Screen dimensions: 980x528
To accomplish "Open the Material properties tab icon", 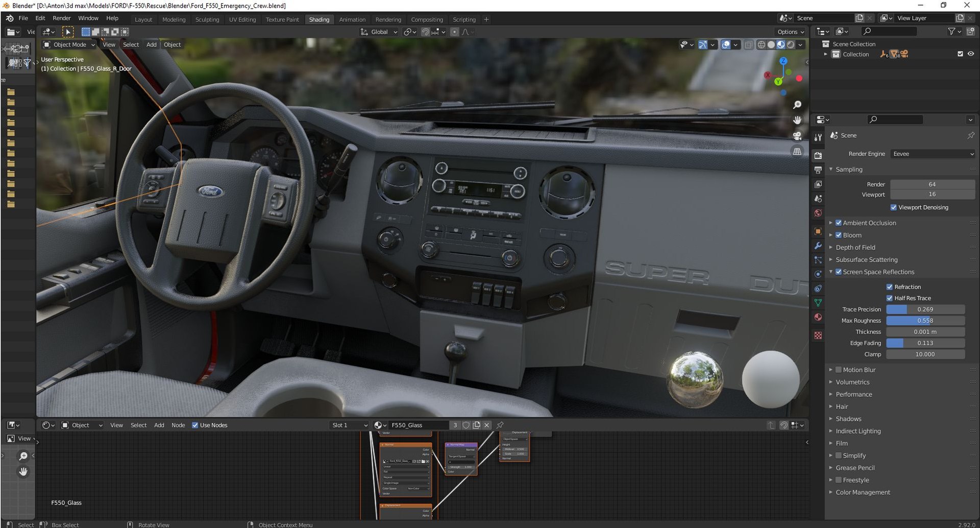I will 818,317.
